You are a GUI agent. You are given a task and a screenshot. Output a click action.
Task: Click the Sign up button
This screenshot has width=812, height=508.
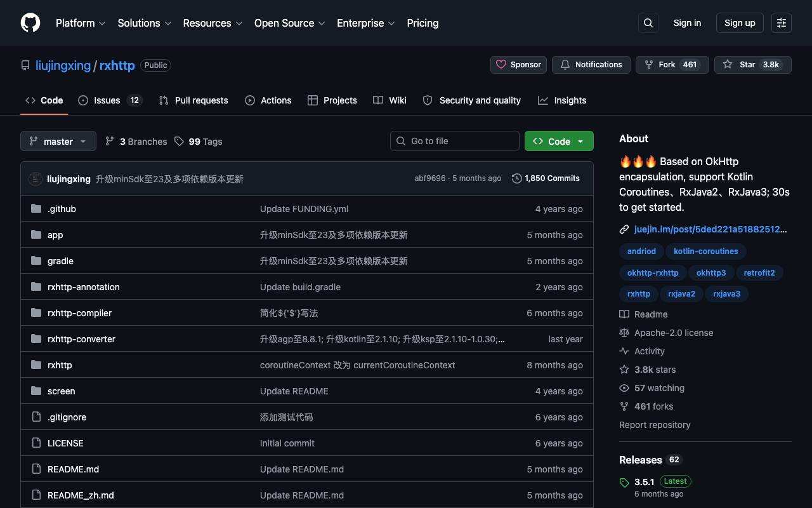pyautogui.click(x=740, y=23)
